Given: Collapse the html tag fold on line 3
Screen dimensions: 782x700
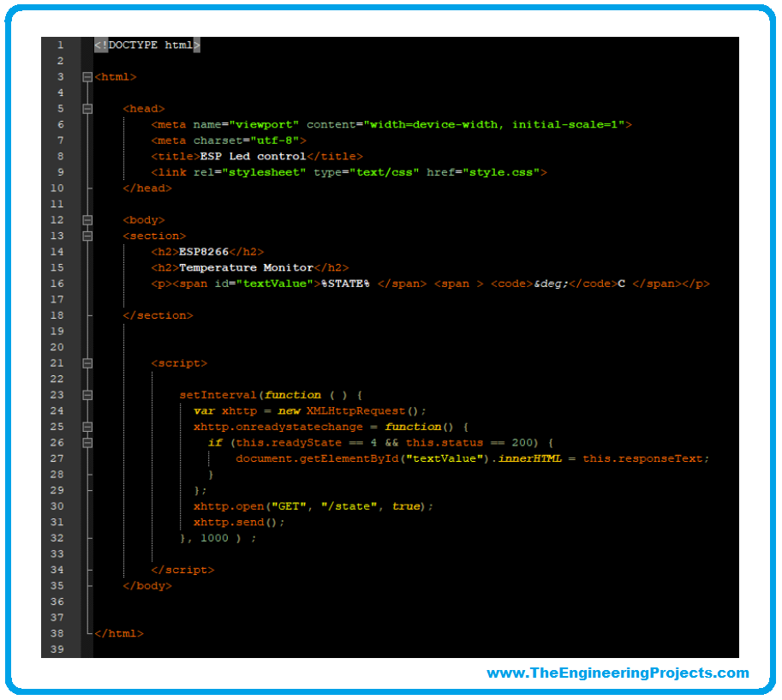Looking at the screenshot, I should (x=87, y=77).
